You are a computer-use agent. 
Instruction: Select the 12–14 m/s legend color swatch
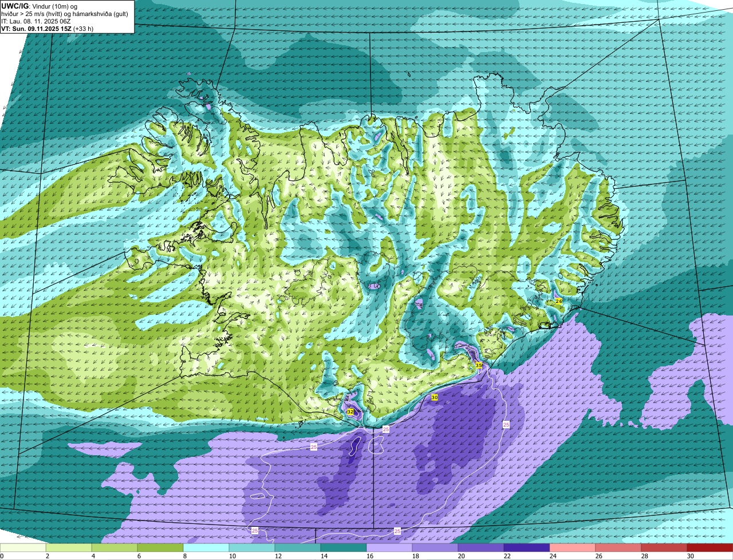pyautogui.click(x=298, y=548)
